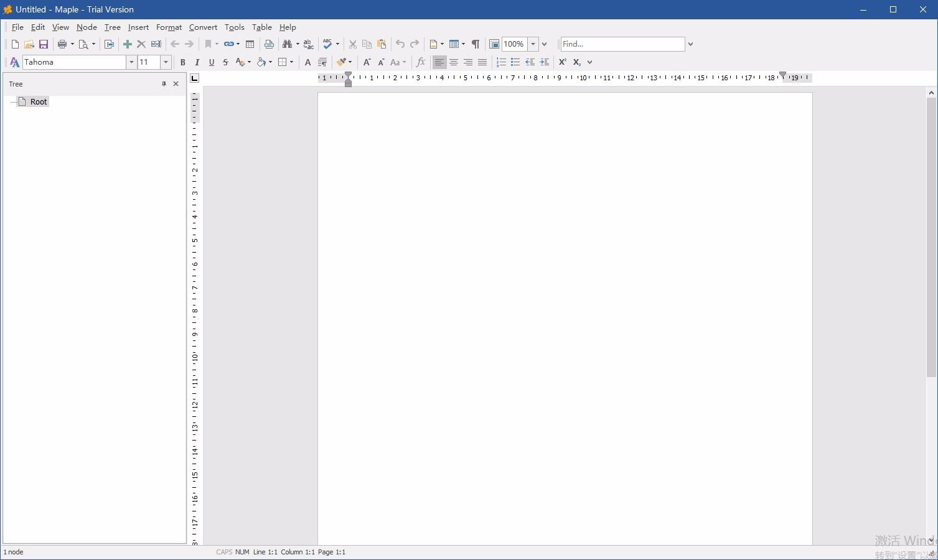This screenshot has height=560, width=938.
Task: Click the Replace text ab-ac icon
Action: pyautogui.click(x=309, y=44)
